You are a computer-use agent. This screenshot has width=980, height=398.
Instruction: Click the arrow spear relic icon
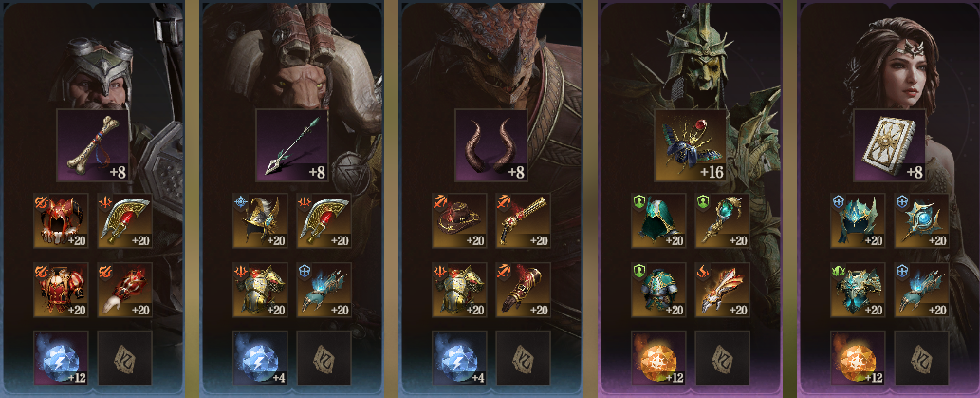point(292,145)
